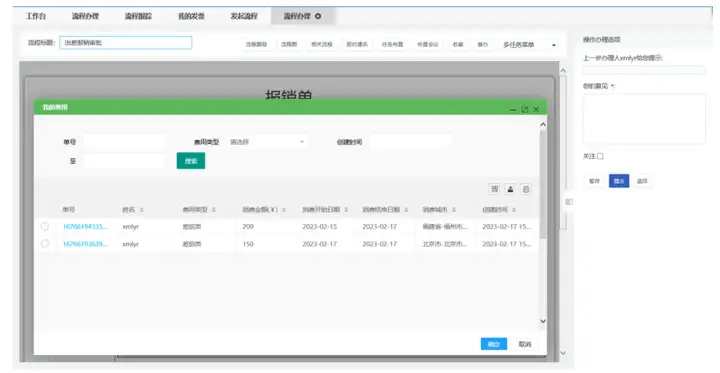Switch to the 发起流程 tab
The height and width of the screenshot is (373, 720).
(x=244, y=16)
